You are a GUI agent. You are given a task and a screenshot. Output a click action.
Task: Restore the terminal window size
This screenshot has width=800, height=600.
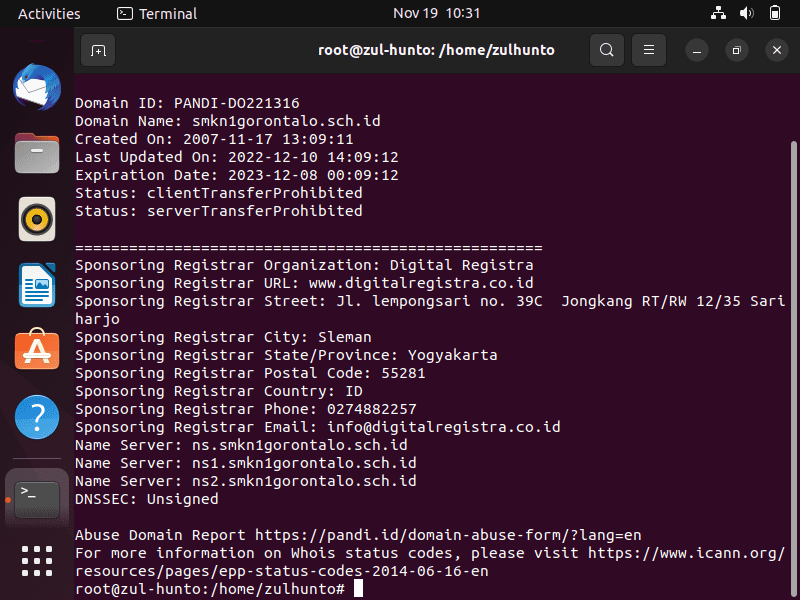pyautogui.click(x=737, y=50)
